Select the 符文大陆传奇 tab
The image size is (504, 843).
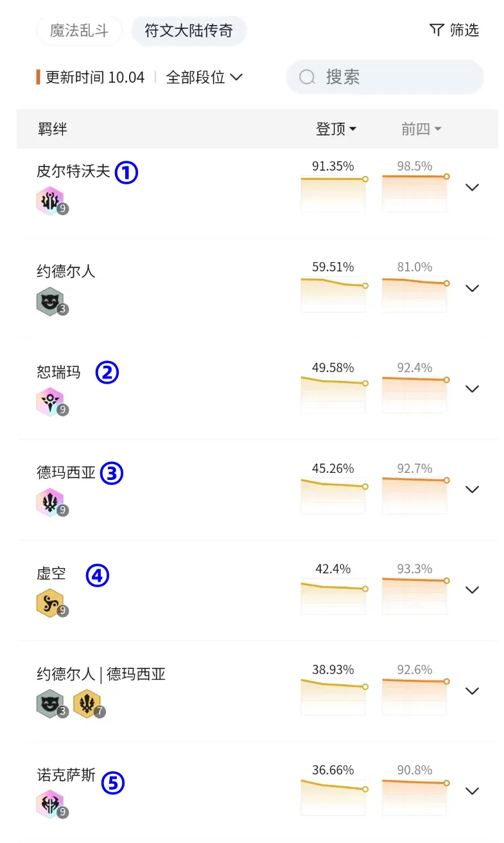pyautogui.click(x=189, y=30)
